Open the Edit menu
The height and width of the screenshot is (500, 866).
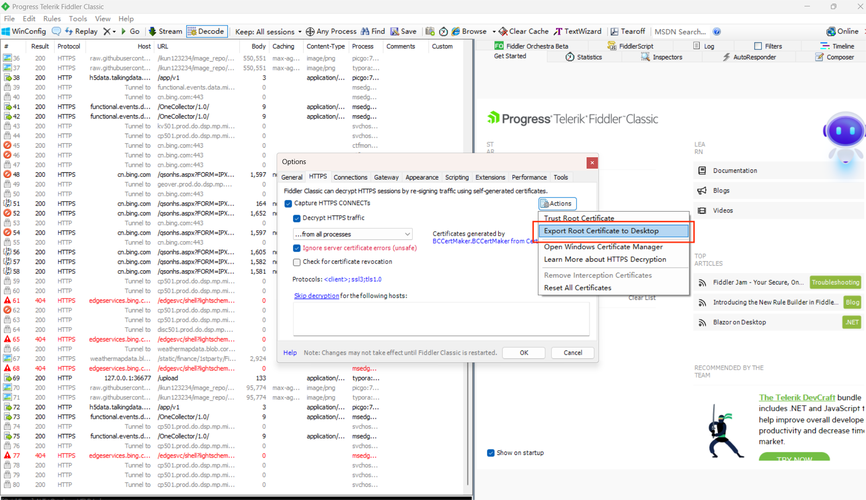[29, 18]
